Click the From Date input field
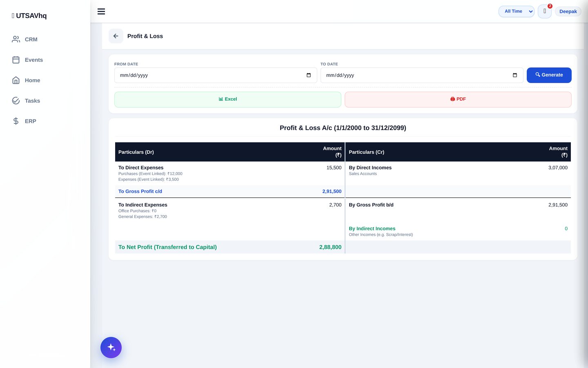The width and height of the screenshot is (588, 368). (216, 75)
